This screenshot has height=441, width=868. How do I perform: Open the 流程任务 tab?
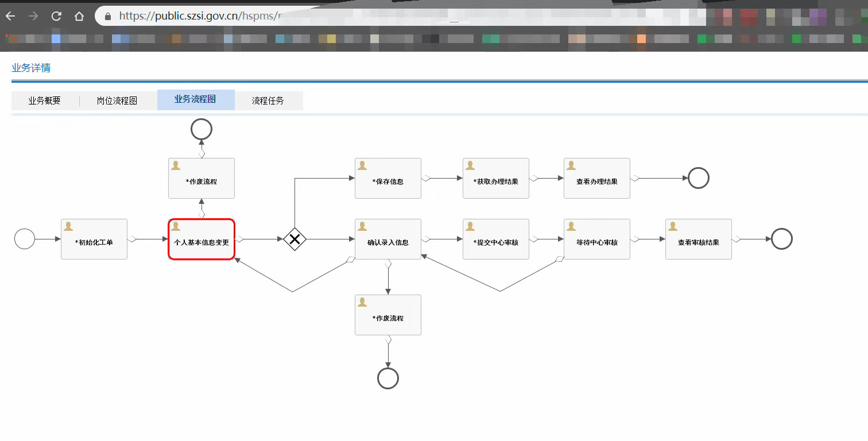(268, 100)
